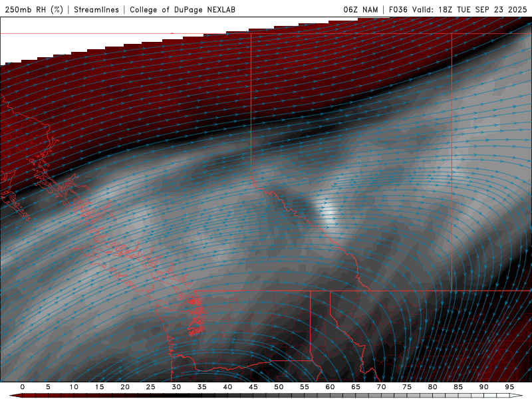The image size is (532, 399).
Task: Click the colorbar label "60"
Action: point(330,387)
